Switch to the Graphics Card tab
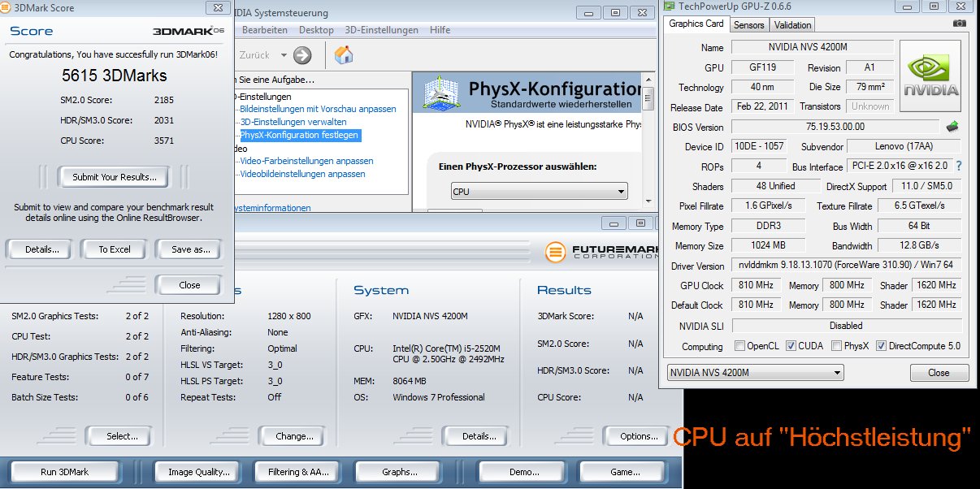 [x=696, y=24]
